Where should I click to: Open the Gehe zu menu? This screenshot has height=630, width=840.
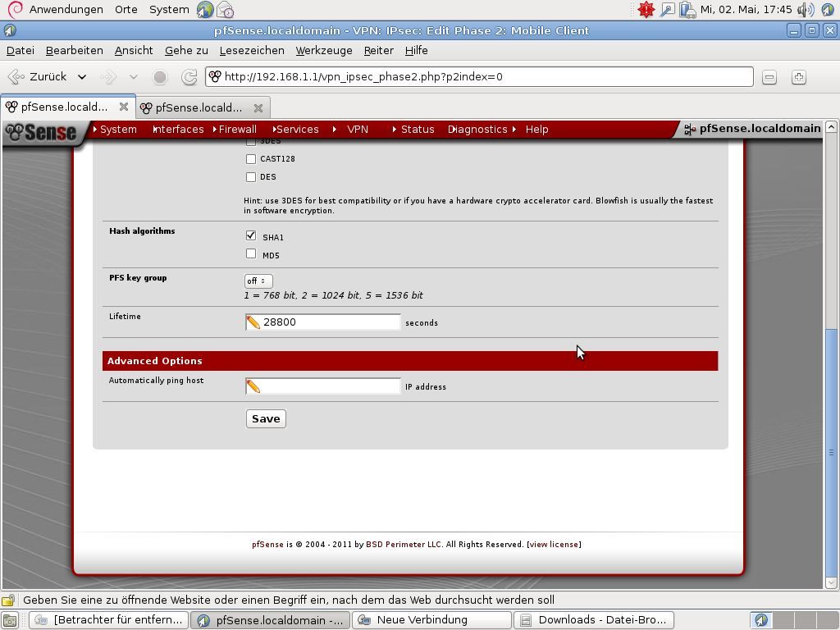(186, 50)
